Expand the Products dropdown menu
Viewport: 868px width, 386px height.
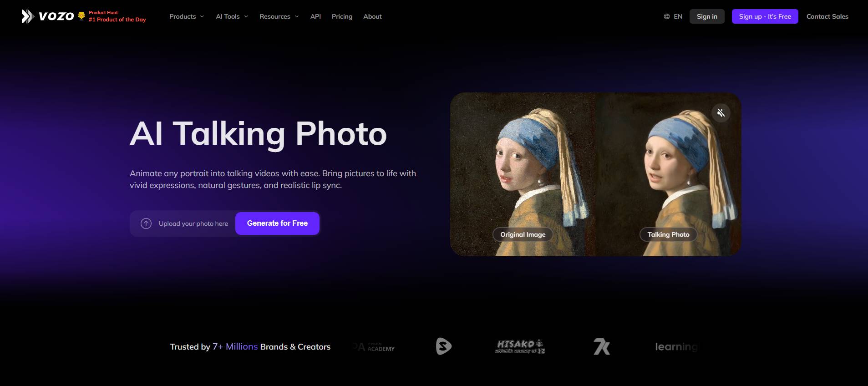pos(187,16)
